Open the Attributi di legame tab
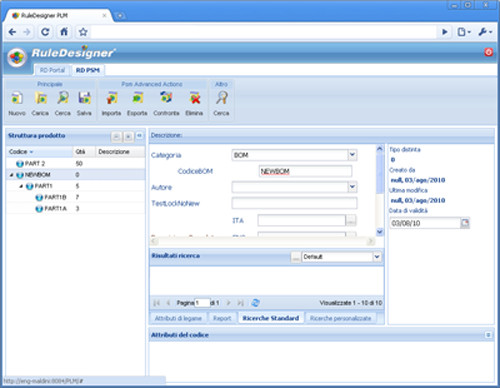500x388 pixels. [178, 318]
